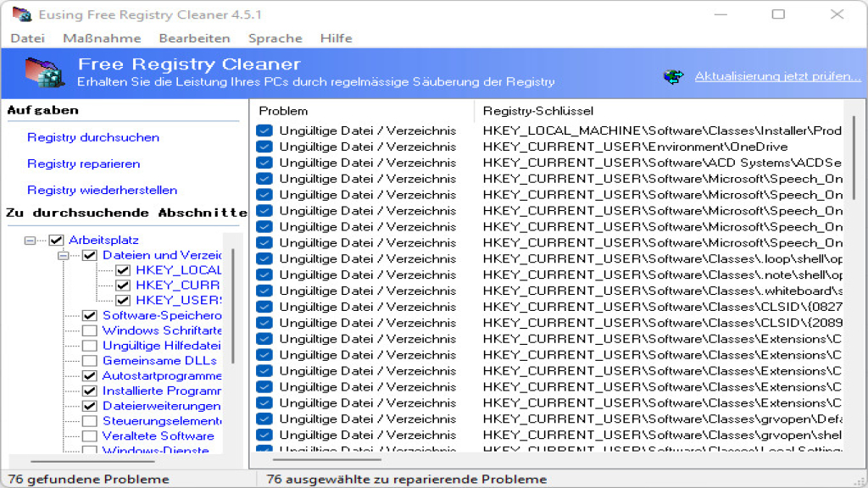
Task: Uncheck the first Ungültige Datei problem entry
Action: click(264, 130)
